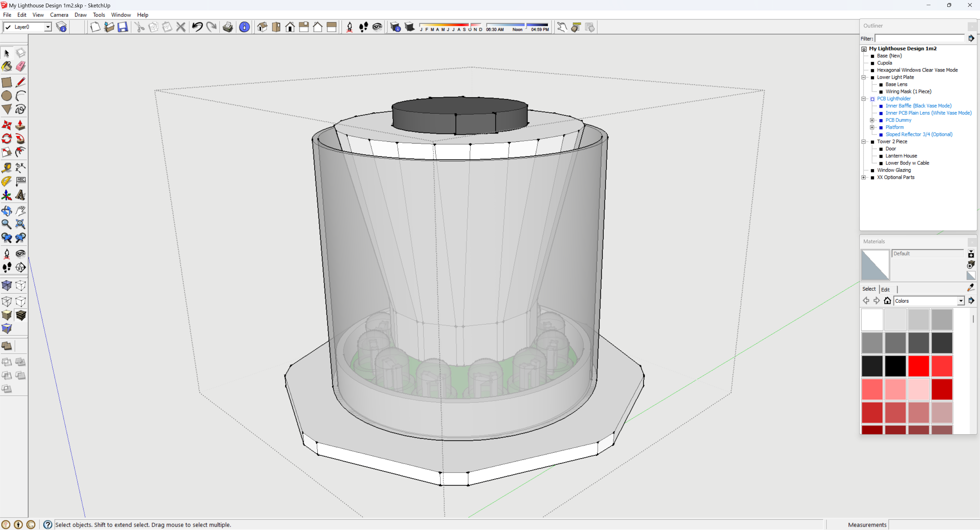Image resolution: width=980 pixels, height=530 pixels.
Task: Expand the PCB Dummy component
Action: point(872,120)
